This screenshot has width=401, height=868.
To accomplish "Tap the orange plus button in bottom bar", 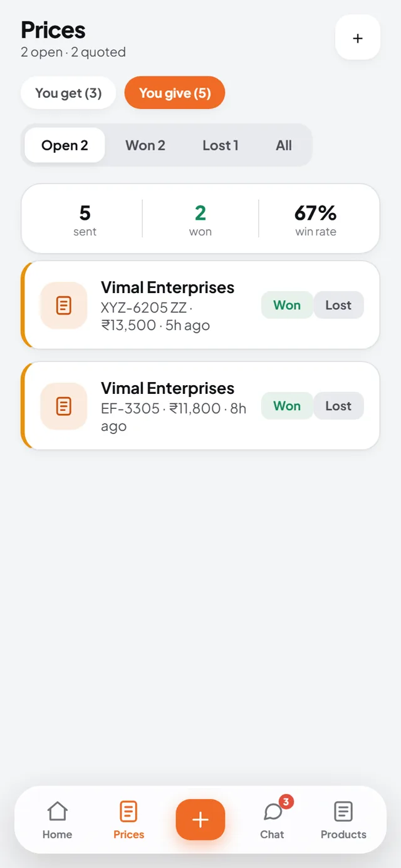I will click(x=200, y=820).
